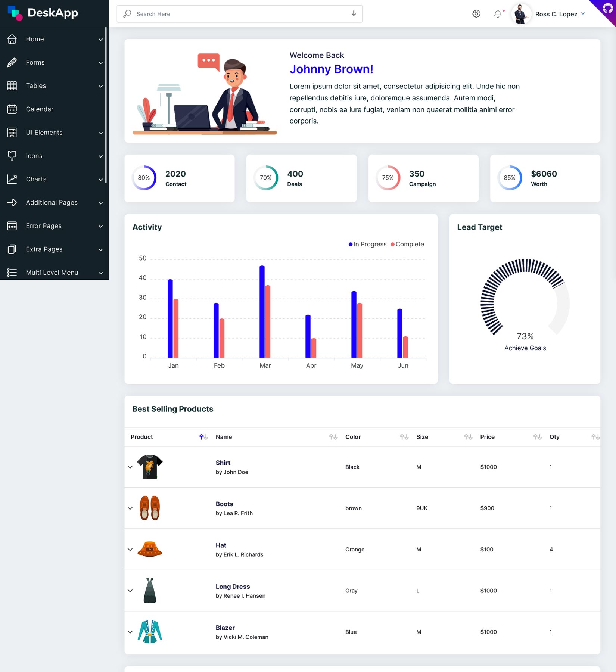Click the In Progress legend label

(370, 244)
